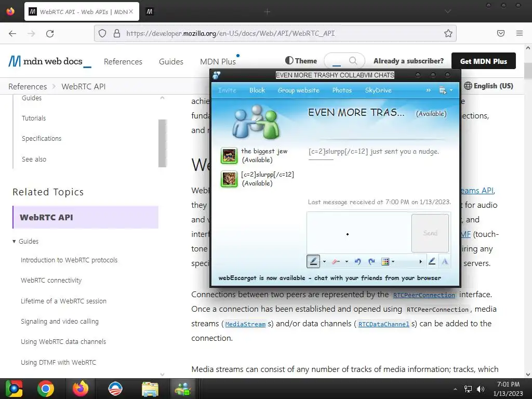Click inside the handwriting message area

click(359, 233)
